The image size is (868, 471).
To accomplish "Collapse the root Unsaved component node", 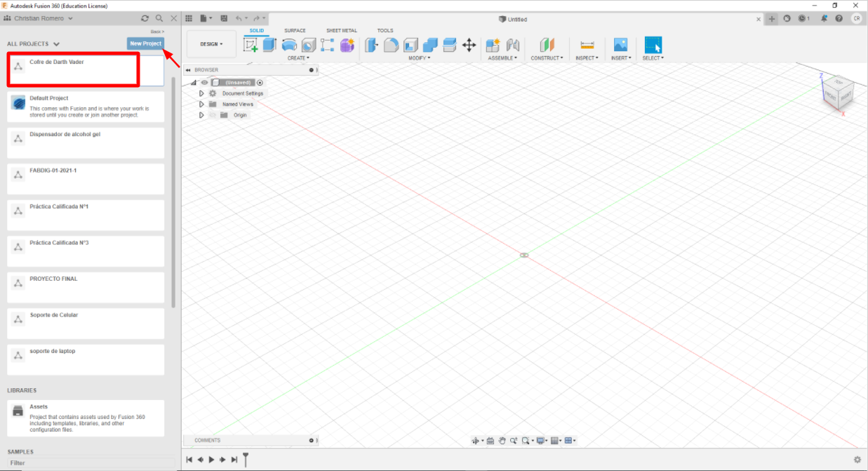I will pos(194,82).
